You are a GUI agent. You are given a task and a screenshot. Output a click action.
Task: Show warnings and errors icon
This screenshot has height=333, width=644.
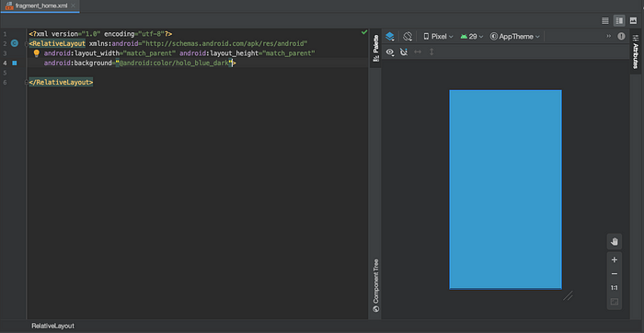[621, 36]
